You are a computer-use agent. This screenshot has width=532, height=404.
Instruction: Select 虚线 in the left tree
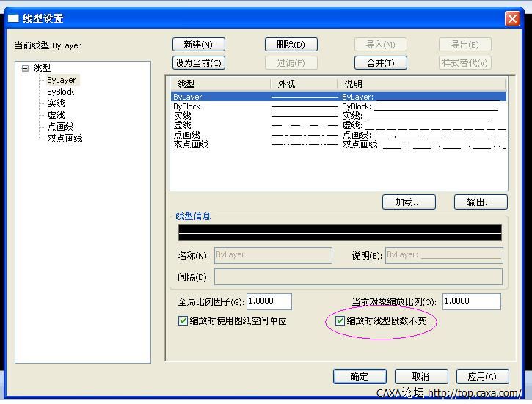56,115
